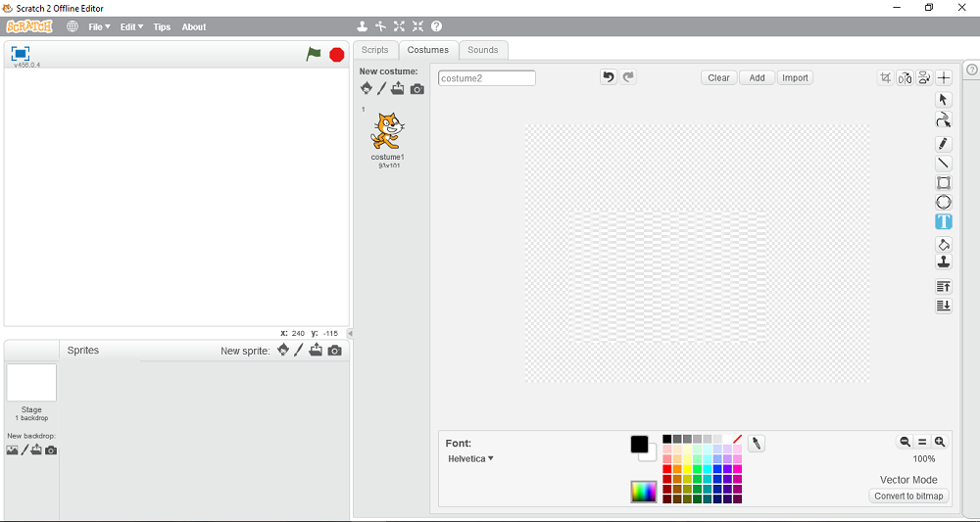Viewport: 980px width, 522px height.
Task: Pick up color with eyedropper
Action: click(x=757, y=444)
